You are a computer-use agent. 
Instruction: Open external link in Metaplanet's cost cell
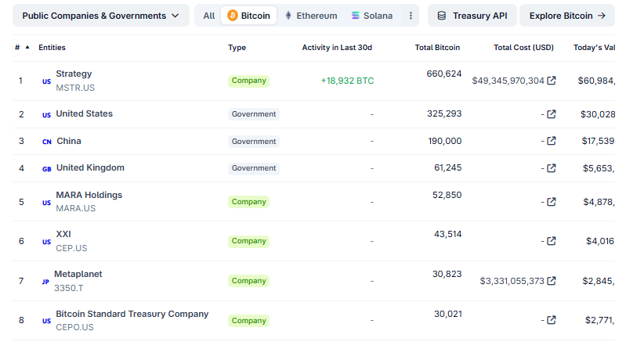(x=552, y=280)
